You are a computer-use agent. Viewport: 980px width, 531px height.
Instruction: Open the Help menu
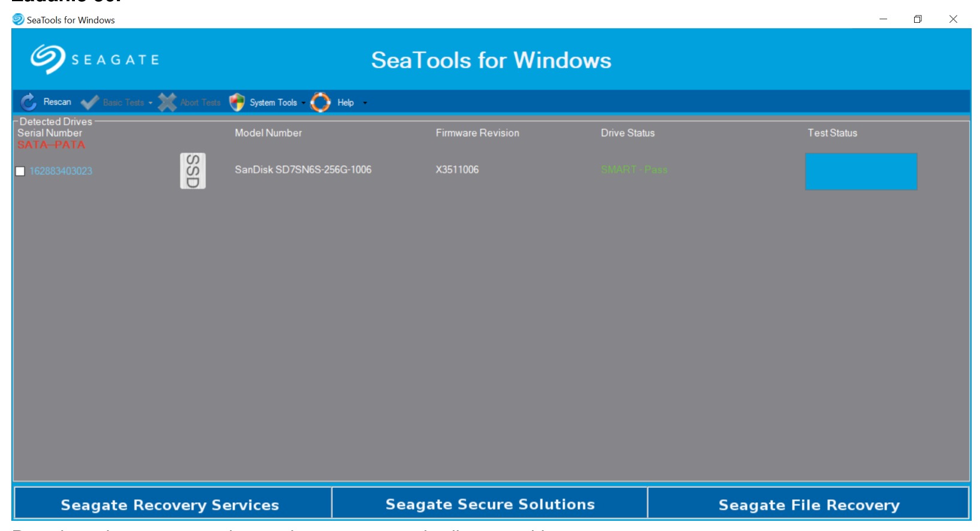(346, 102)
